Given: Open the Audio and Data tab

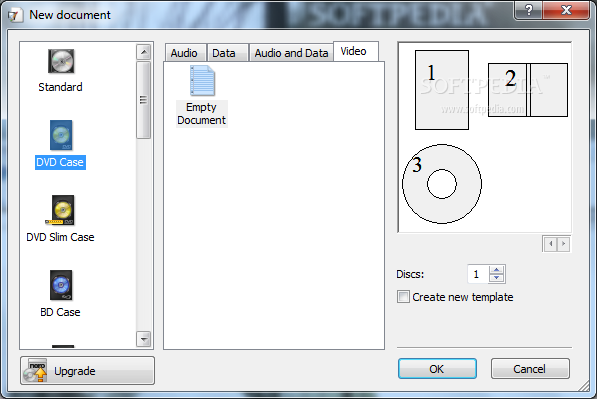Looking at the screenshot, I should click(x=291, y=53).
